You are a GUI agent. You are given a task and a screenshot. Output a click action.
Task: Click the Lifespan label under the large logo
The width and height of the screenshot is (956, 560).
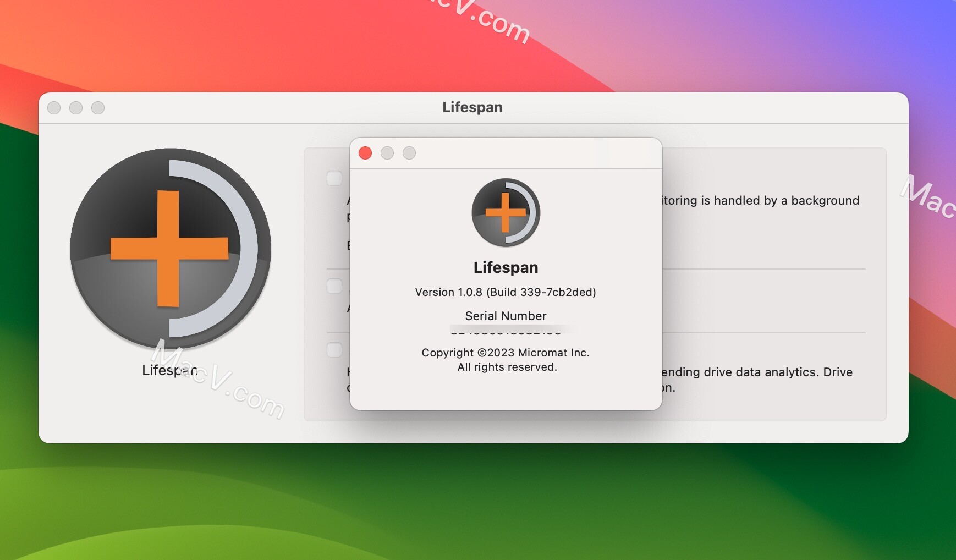click(x=170, y=370)
